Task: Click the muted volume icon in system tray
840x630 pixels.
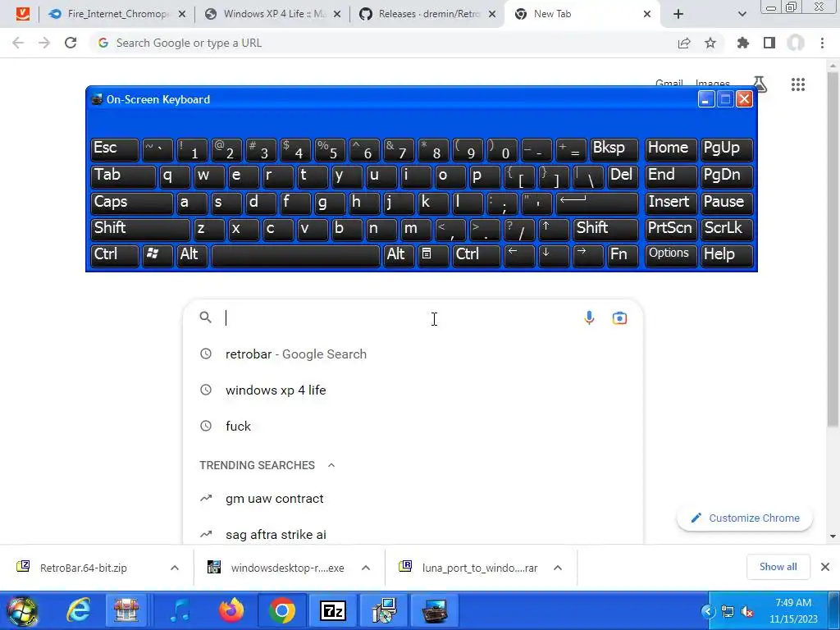Action: pos(747,611)
